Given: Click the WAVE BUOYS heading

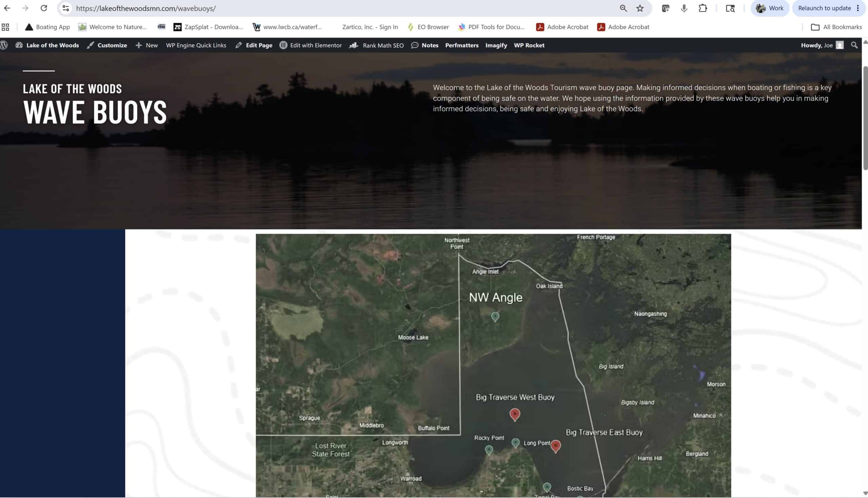Looking at the screenshot, I should point(95,112).
